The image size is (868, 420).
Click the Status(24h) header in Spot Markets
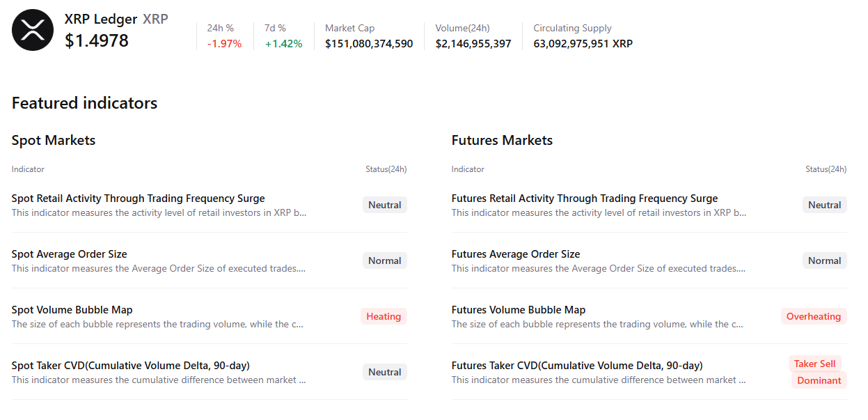(386, 169)
